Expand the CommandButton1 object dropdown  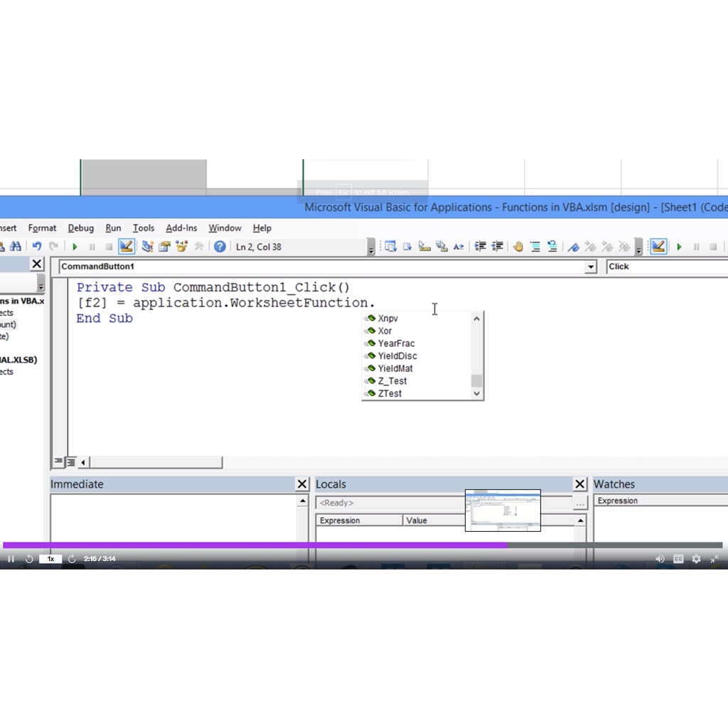(x=590, y=267)
